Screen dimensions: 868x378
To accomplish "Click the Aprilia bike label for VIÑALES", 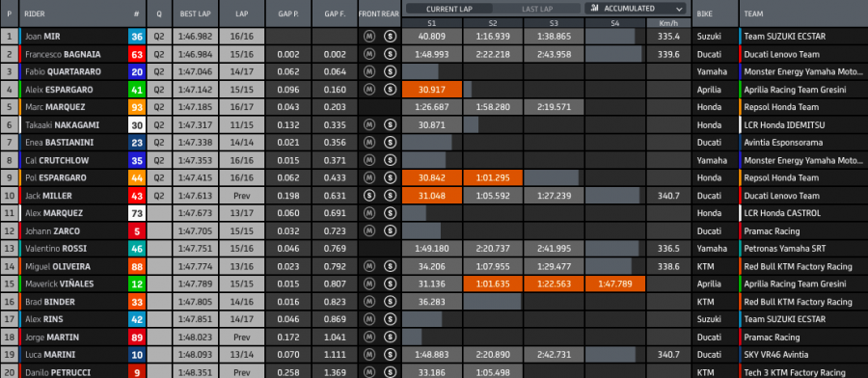I will click(x=710, y=284).
